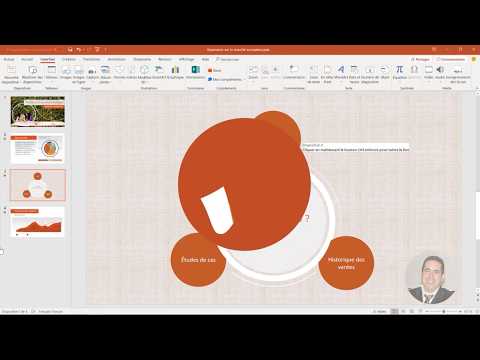This screenshot has width=480, height=360.
Task: Insert a SmartArt graphic
Action: point(159,73)
